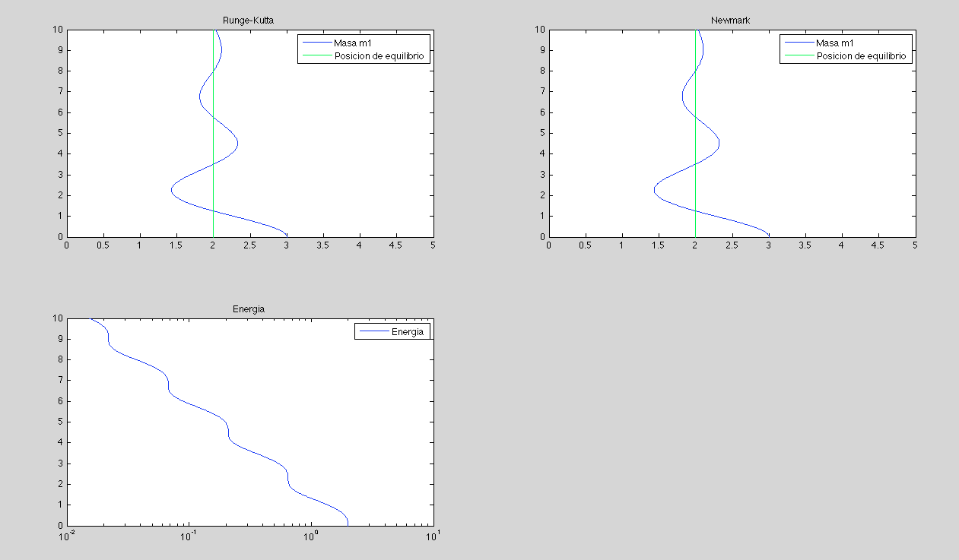Select the Newmark plot title
The image size is (959, 560).
[x=730, y=21]
